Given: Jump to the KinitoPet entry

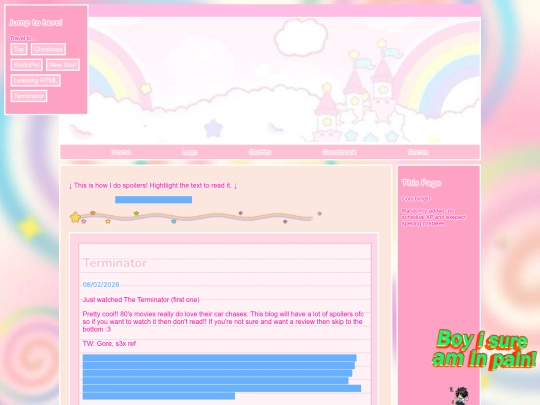Looking at the screenshot, I should (x=27, y=65).
